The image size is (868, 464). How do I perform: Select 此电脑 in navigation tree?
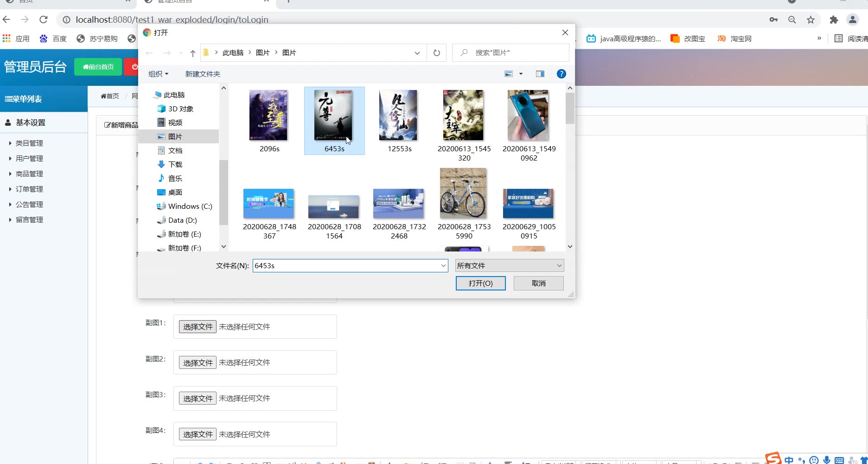pos(170,95)
